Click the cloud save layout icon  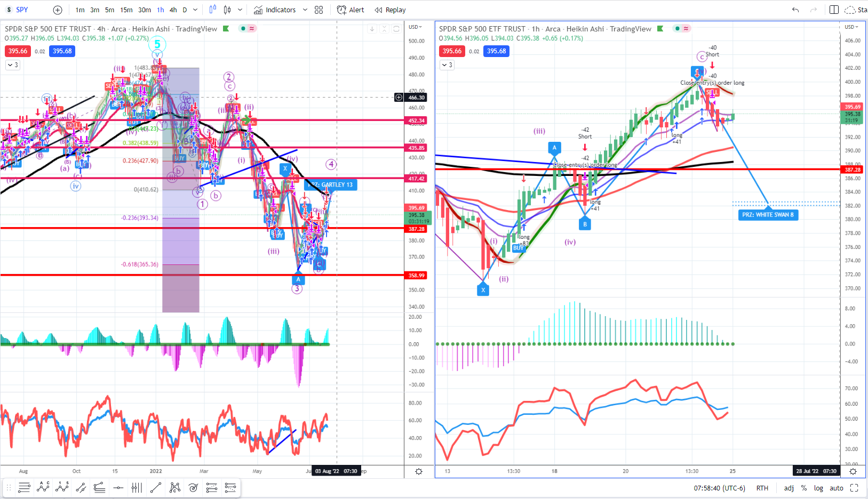850,10
